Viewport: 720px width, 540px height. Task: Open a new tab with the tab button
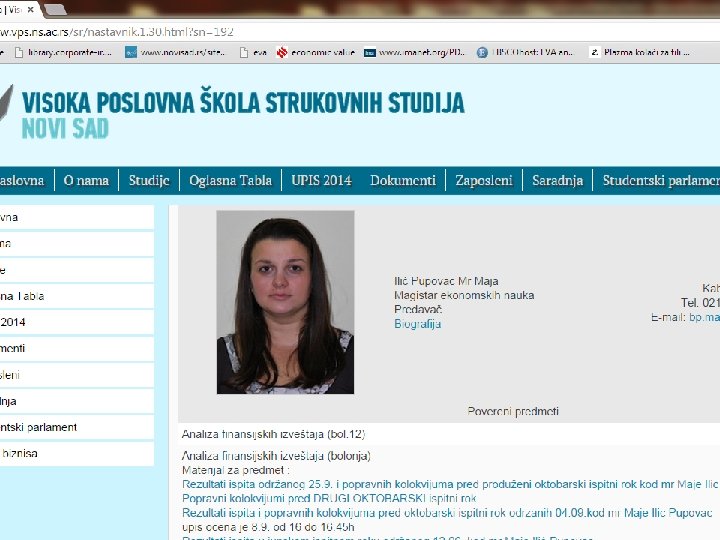pyautogui.click(x=56, y=9)
